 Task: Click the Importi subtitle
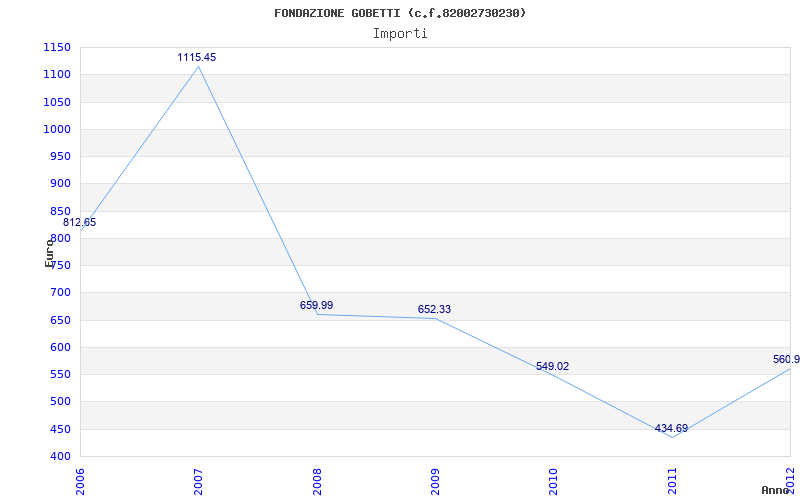(x=400, y=34)
